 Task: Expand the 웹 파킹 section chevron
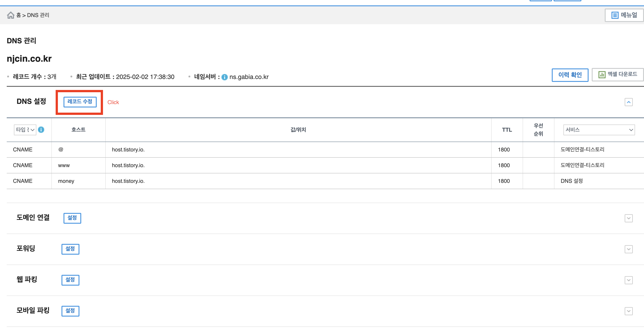point(629,280)
